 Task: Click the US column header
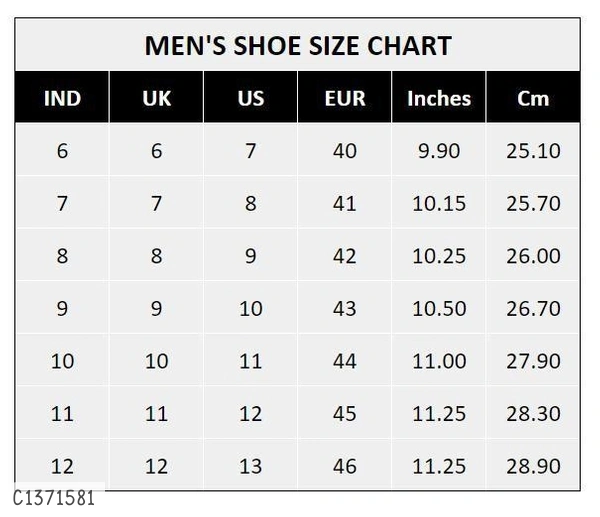click(x=251, y=99)
